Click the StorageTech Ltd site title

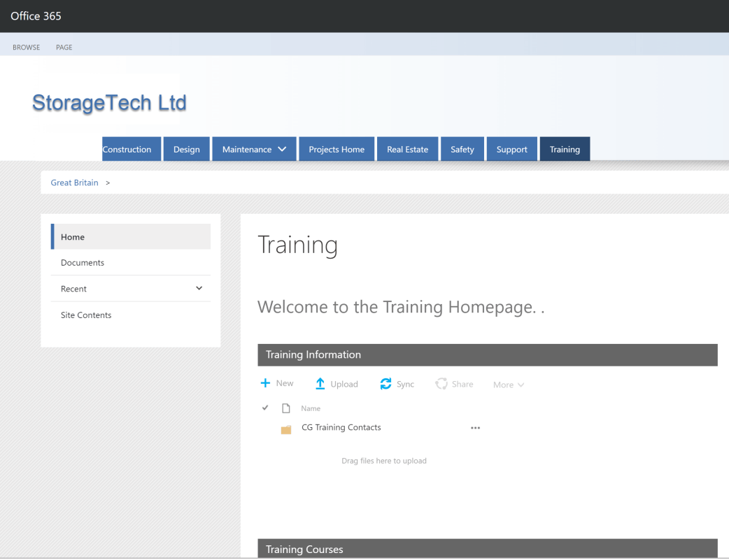coord(109,103)
